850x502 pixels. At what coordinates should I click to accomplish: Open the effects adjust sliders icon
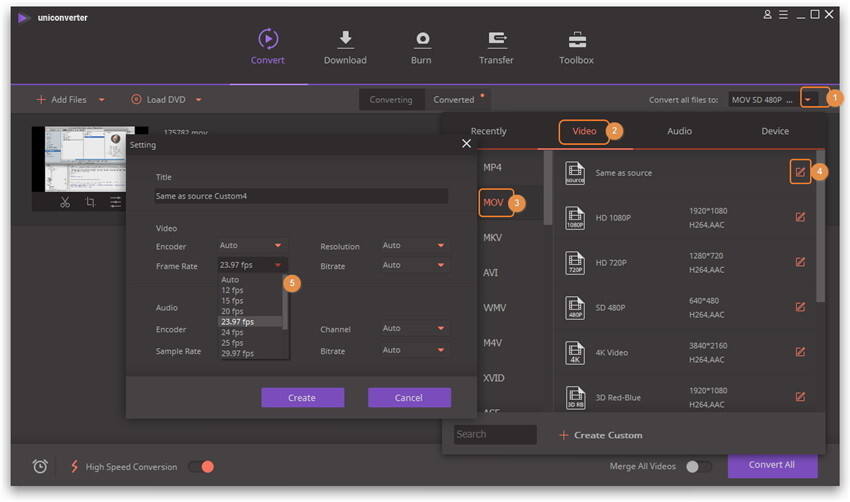(x=115, y=202)
